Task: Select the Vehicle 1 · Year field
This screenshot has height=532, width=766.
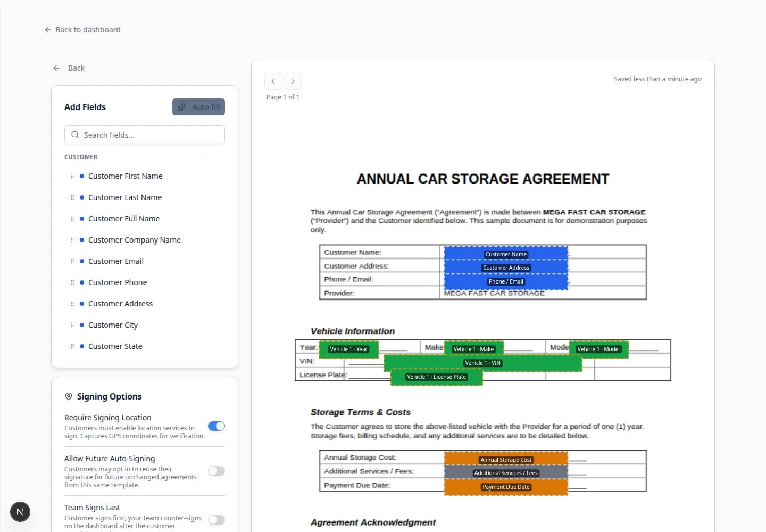Action: click(x=348, y=349)
